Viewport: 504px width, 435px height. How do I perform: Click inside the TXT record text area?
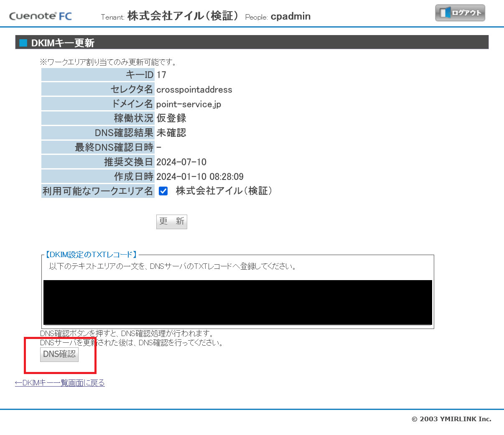(237, 302)
